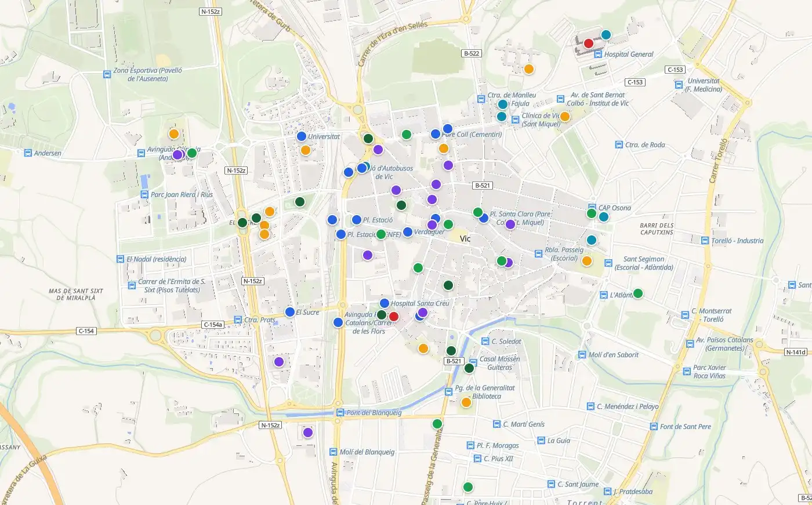
Task: Select the Andersen bus stop icon
Action: [28, 153]
